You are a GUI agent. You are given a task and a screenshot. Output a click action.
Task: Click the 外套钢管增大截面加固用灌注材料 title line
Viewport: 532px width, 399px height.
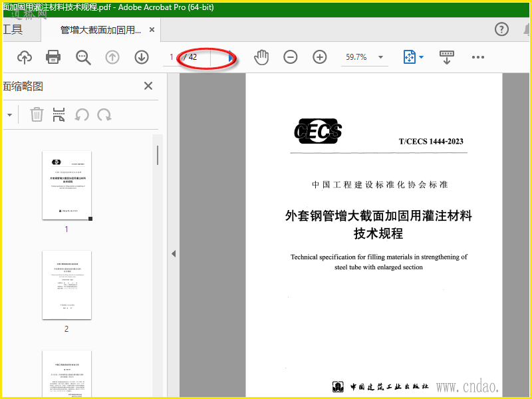[x=378, y=215]
